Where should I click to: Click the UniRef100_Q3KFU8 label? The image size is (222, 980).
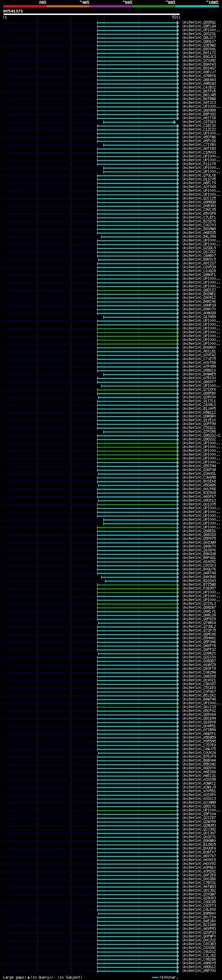pos(199,469)
